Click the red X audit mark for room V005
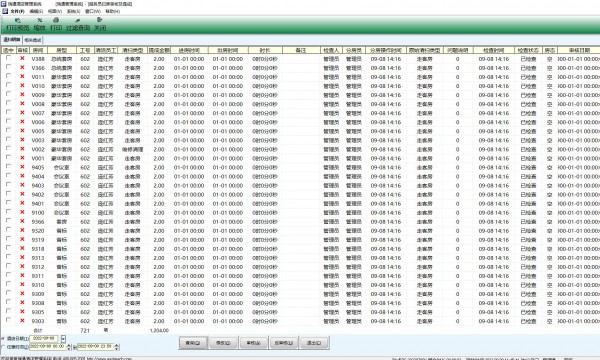 22,131
